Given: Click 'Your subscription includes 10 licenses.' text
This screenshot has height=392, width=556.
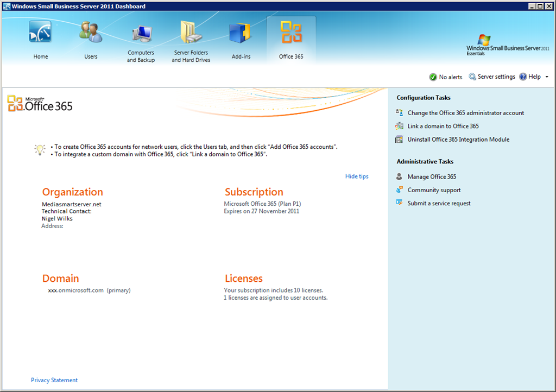Looking at the screenshot, I should [274, 290].
